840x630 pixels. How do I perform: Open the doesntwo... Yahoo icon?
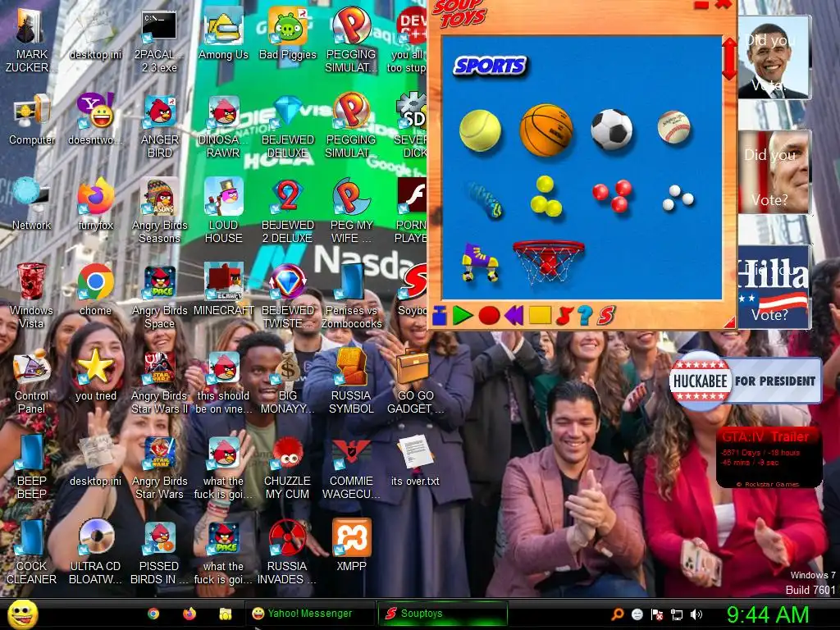tap(96, 120)
